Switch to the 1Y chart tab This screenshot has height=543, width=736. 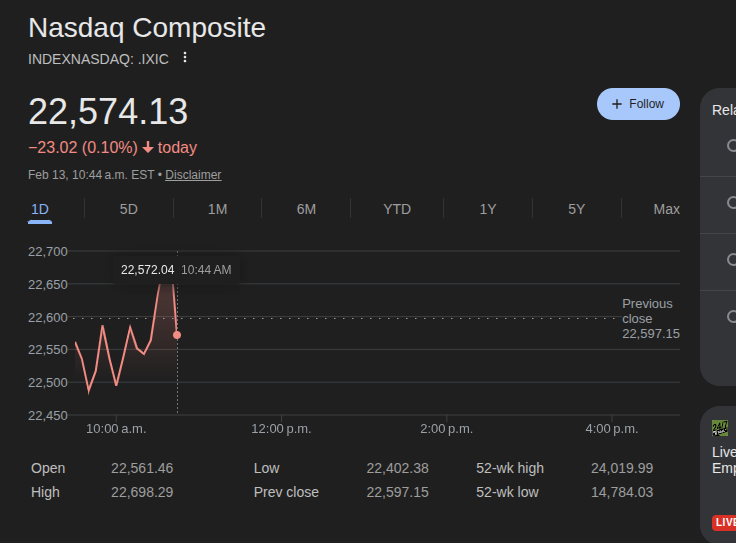pos(488,209)
